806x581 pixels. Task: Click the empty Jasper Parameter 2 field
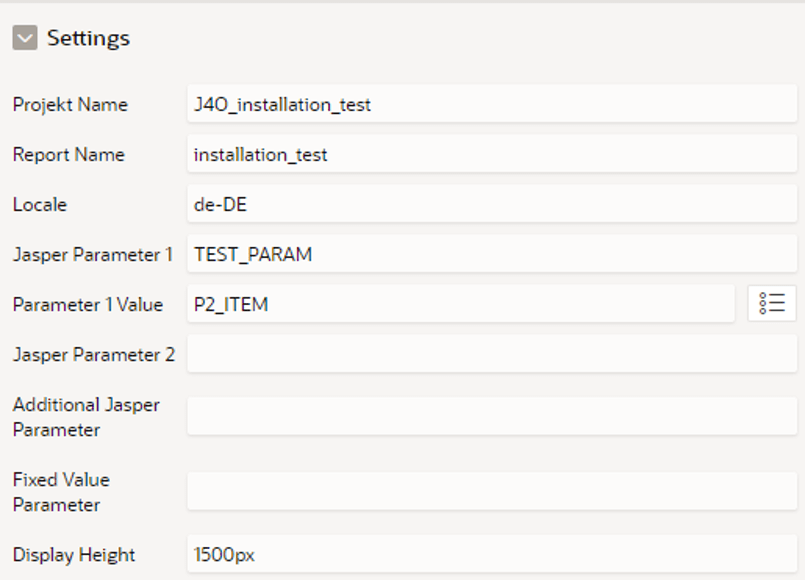492,354
